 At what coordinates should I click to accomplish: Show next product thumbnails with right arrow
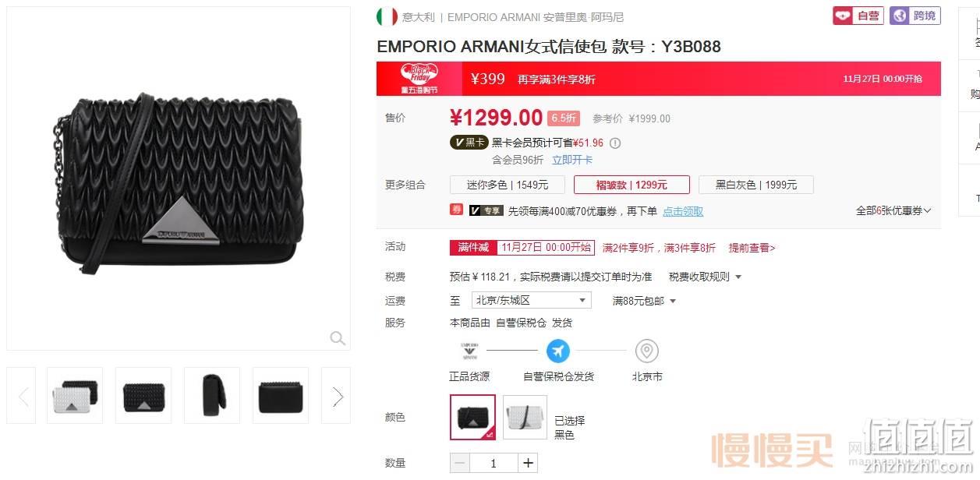(338, 397)
